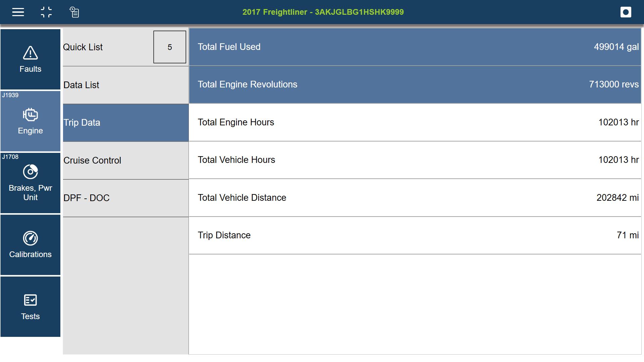The image size is (644, 362).
Task: Click the Quick List count box showing 5
Action: pos(170,47)
